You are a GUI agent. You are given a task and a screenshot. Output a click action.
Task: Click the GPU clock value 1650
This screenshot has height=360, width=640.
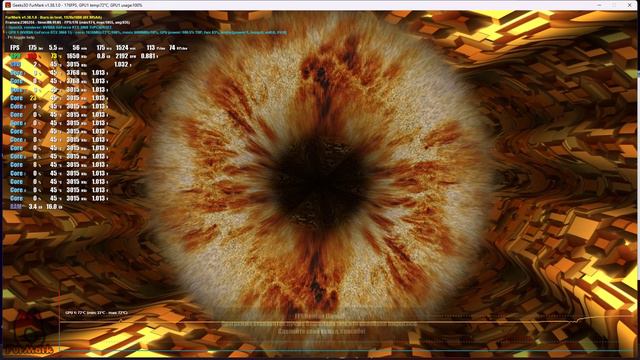[x=73, y=56]
